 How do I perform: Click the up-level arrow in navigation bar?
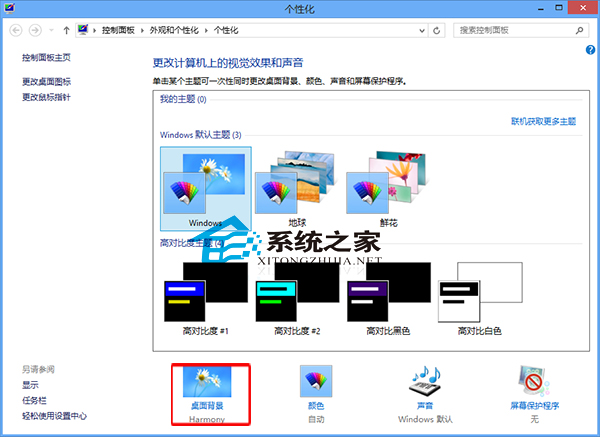[66, 31]
